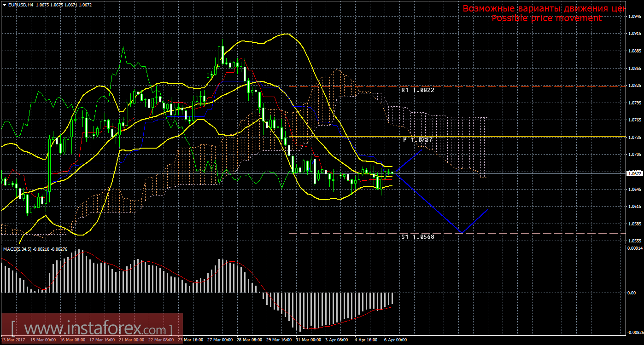Click the 0.00 level on MACD scale
This screenshot has height=345, width=644.
(632, 293)
